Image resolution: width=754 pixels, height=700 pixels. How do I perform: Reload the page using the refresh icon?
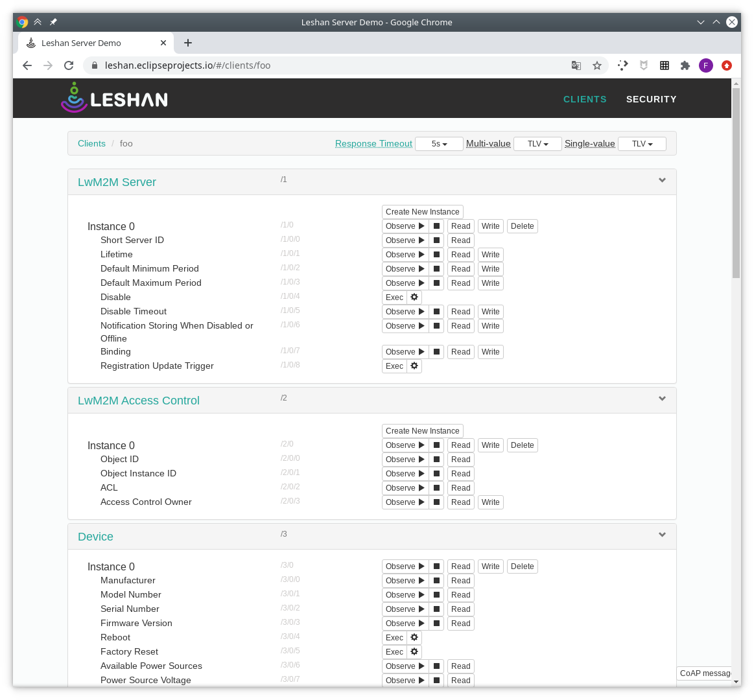[69, 65]
